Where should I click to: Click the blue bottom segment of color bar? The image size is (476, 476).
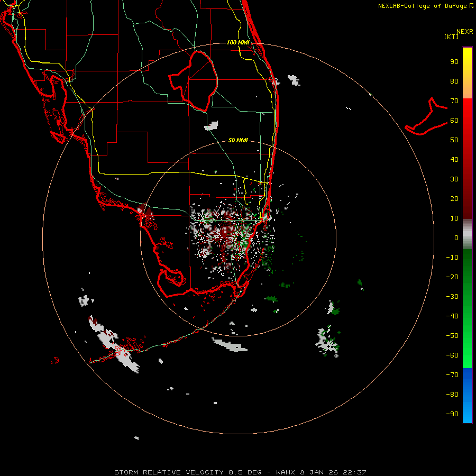click(x=467, y=396)
